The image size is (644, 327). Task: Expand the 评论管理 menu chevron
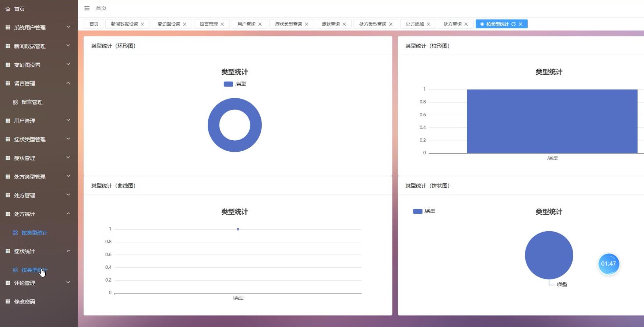click(68, 282)
